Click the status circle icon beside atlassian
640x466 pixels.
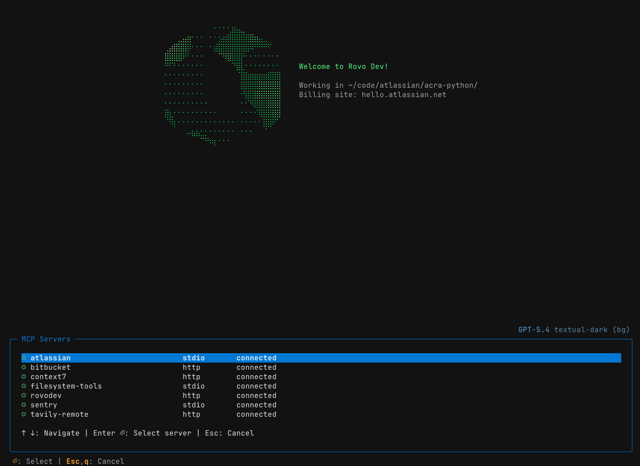(24, 358)
